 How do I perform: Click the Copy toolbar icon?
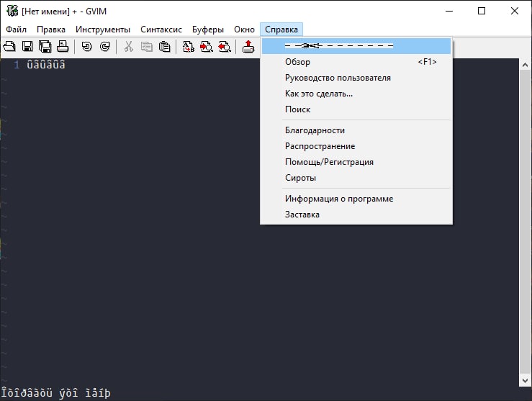point(147,46)
